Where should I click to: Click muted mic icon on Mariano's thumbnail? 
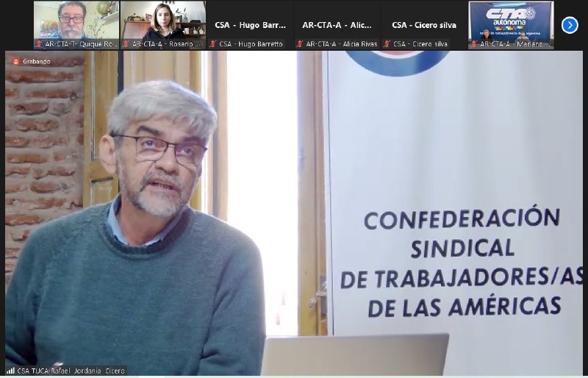coord(474,44)
